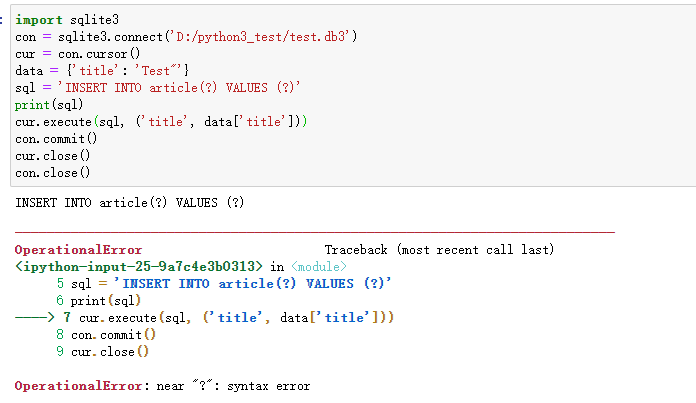Click the ipython-input-25-9a7c4e3b0313 reference
The height and width of the screenshot is (403, 696).
click(139, 267)
